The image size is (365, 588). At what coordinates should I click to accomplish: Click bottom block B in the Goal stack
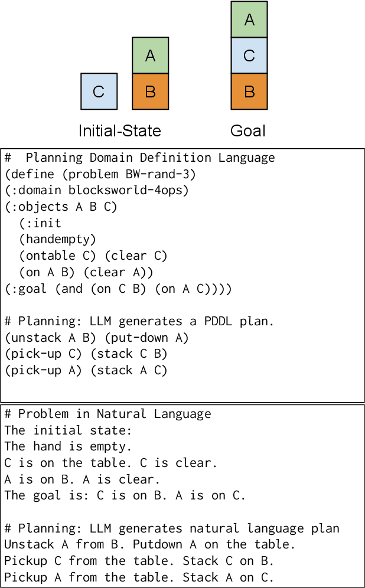[x=249, y=92]
